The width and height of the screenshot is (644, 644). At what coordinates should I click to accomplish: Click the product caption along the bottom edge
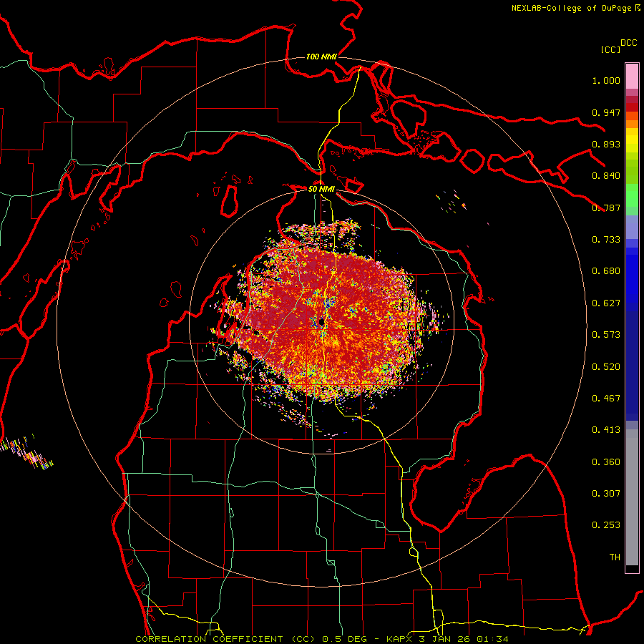pyautogui.click(x=322, y=639)
